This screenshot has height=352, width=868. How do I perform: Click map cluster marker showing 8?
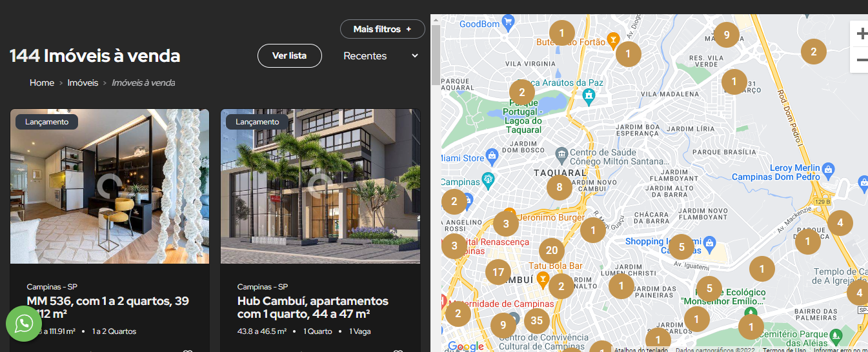[560, 188]
